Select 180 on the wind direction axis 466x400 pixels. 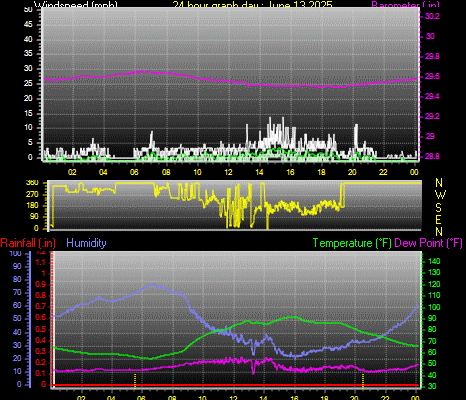(x=32, y=205)
